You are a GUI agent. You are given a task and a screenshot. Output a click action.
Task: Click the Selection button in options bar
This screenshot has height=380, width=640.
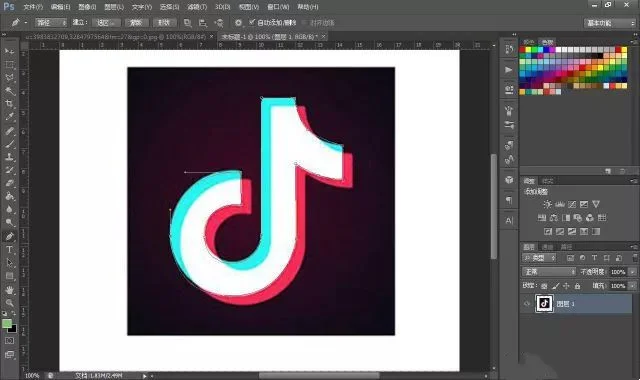pyautogui.click(x=106, y=22)
